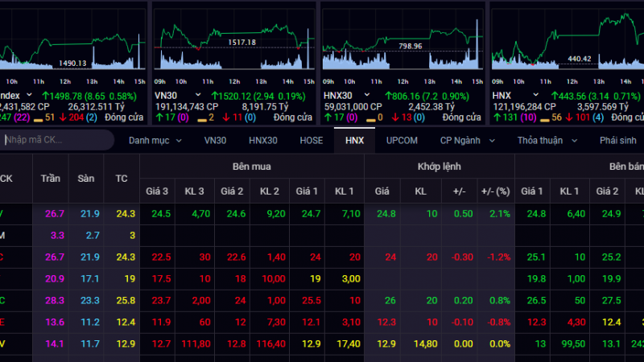Select the HOSE tab
The image size is (644, 362).
pos(312,140)
